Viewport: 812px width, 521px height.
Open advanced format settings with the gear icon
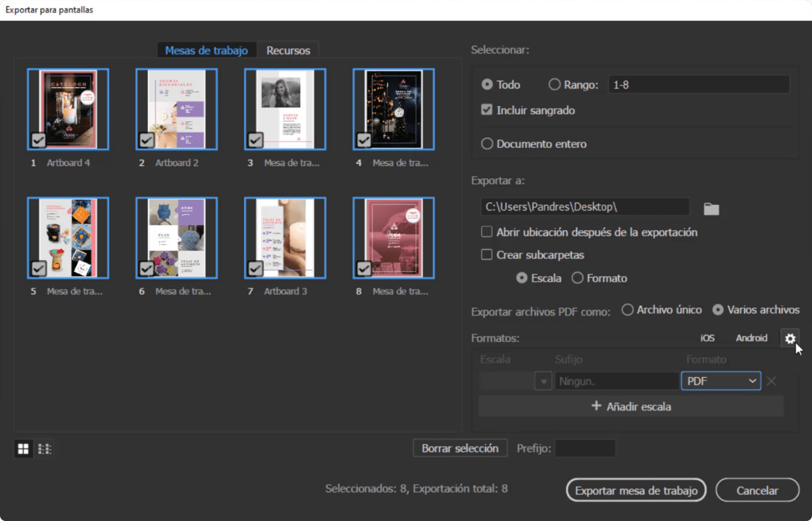pyautogui.click(x=790, y=338)
